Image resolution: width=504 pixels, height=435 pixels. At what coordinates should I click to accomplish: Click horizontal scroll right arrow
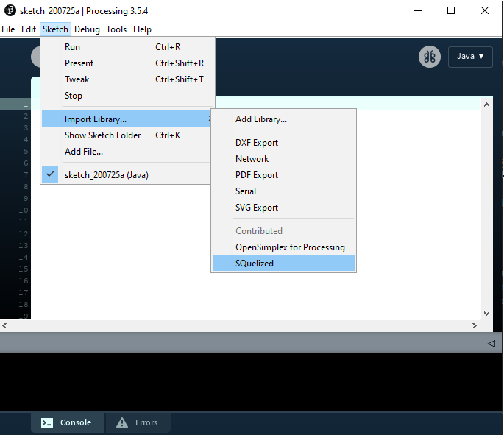coord(475,325)
